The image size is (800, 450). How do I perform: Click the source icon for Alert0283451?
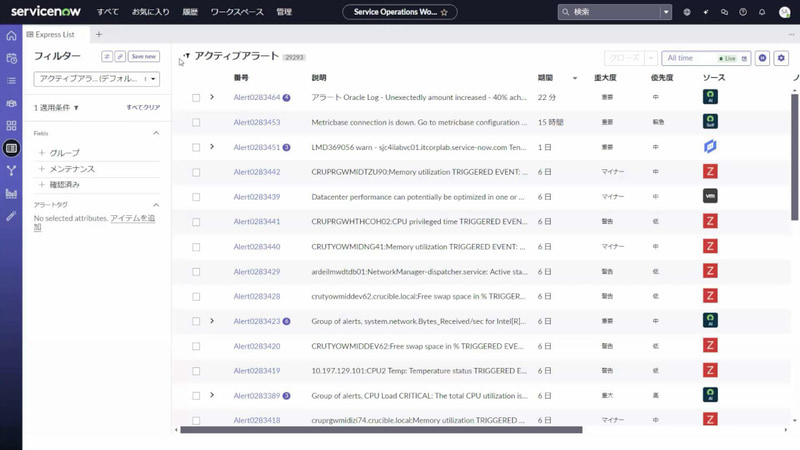point(710,147)
